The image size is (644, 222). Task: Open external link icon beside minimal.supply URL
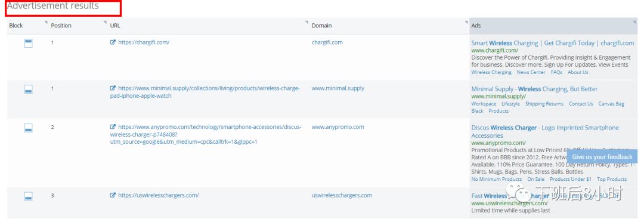click(x=113, y=88)
